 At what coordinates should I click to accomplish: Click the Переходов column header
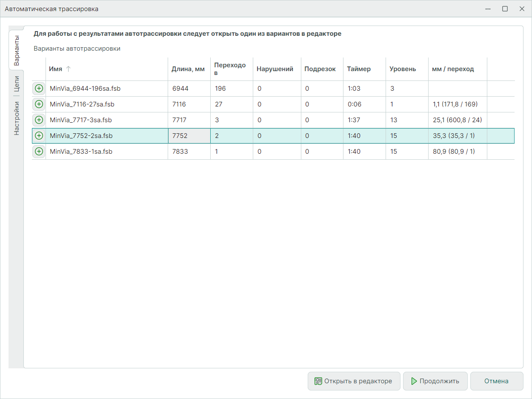[230, 69]
